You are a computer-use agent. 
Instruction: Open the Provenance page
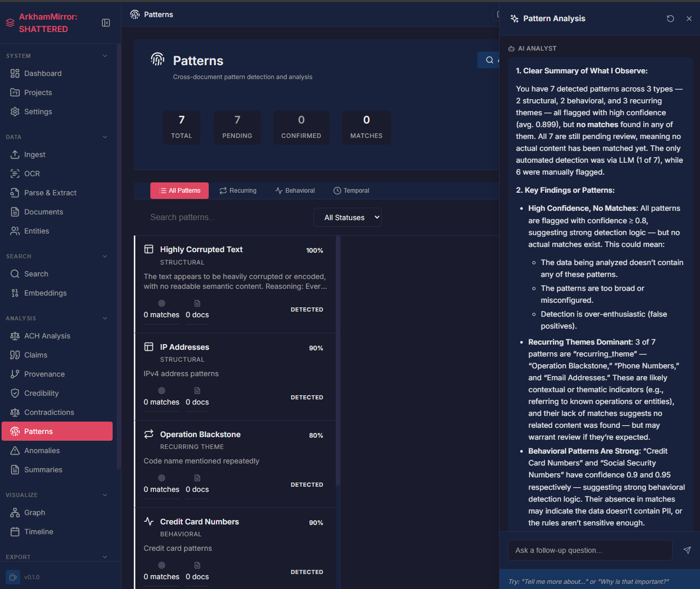tap(57, 374)
